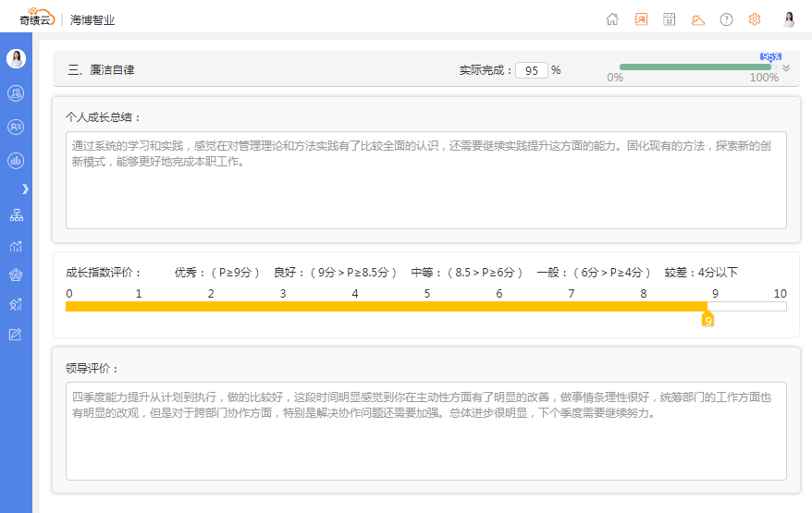Click the cloud icon in top bar
The height and width of the screenshot is (513, 812).
pos(697,19)
